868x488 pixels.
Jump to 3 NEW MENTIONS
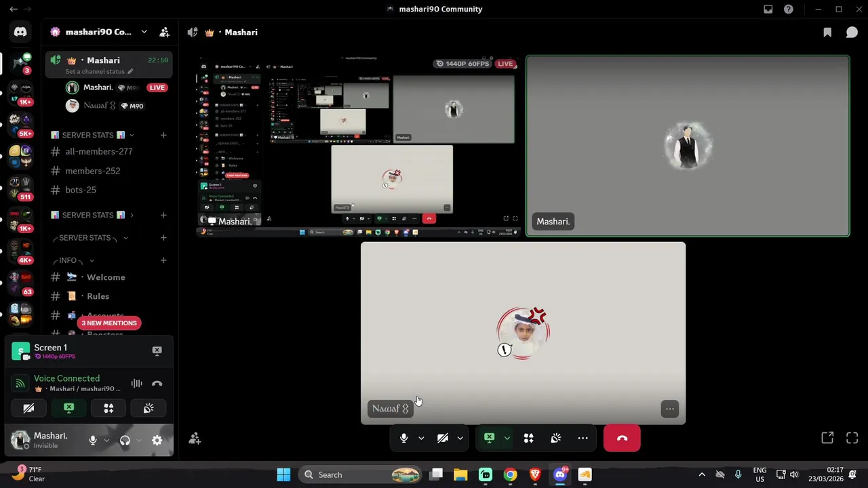point(109,323)
